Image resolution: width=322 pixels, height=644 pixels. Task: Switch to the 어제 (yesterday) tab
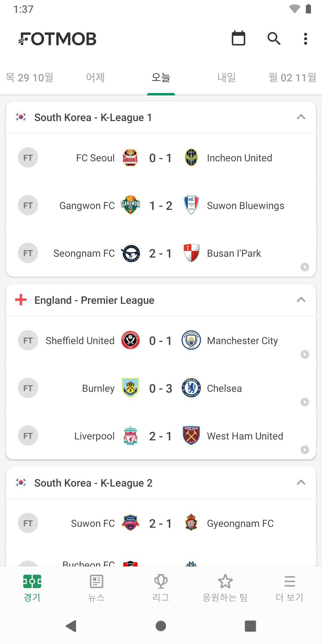coord(95,78)
